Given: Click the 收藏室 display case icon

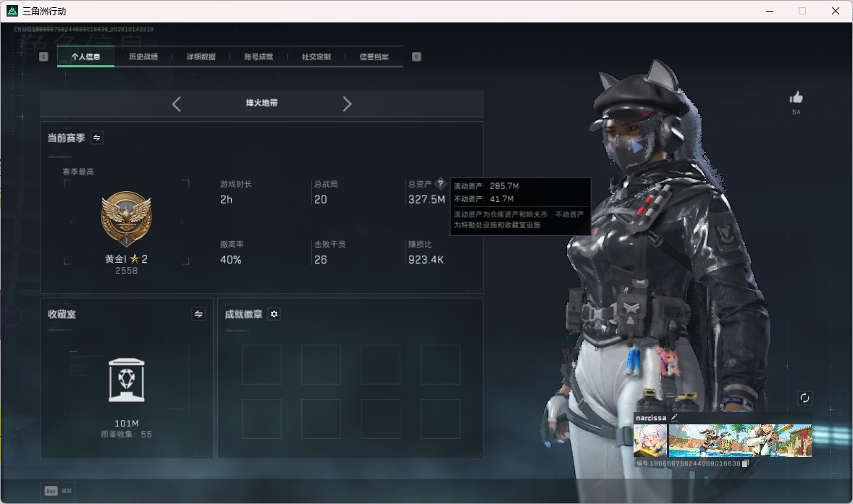Looking at the screenshot, I should click(126, 380).
